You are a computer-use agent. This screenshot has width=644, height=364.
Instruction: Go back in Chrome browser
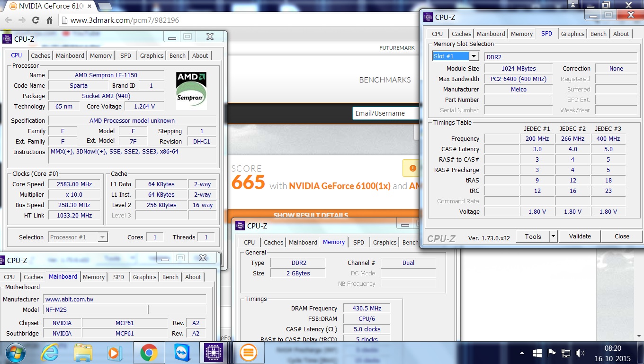pos(8,20)
